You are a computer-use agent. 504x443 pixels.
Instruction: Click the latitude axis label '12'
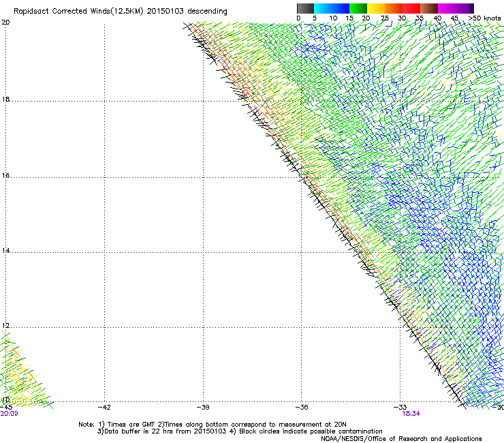click(x=5, y=326)
